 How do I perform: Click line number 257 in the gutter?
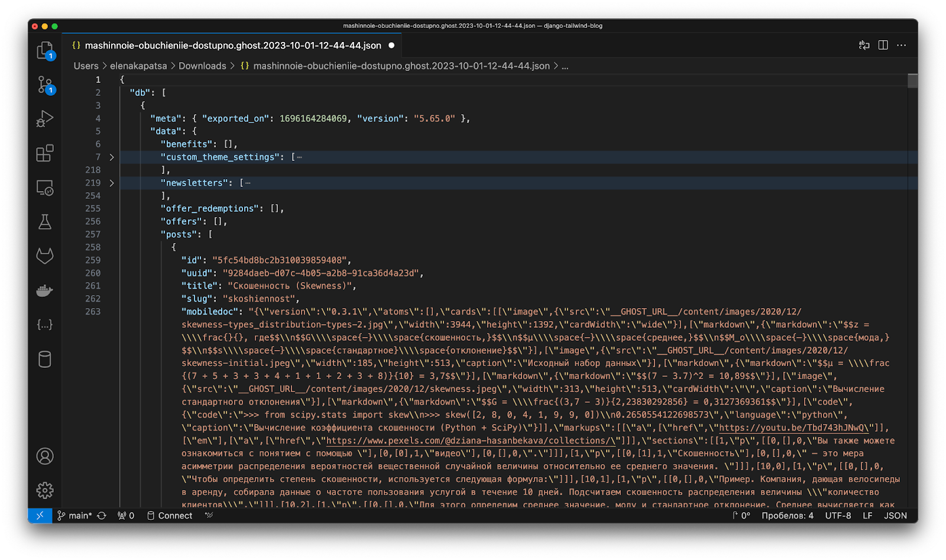click(93, 235)
